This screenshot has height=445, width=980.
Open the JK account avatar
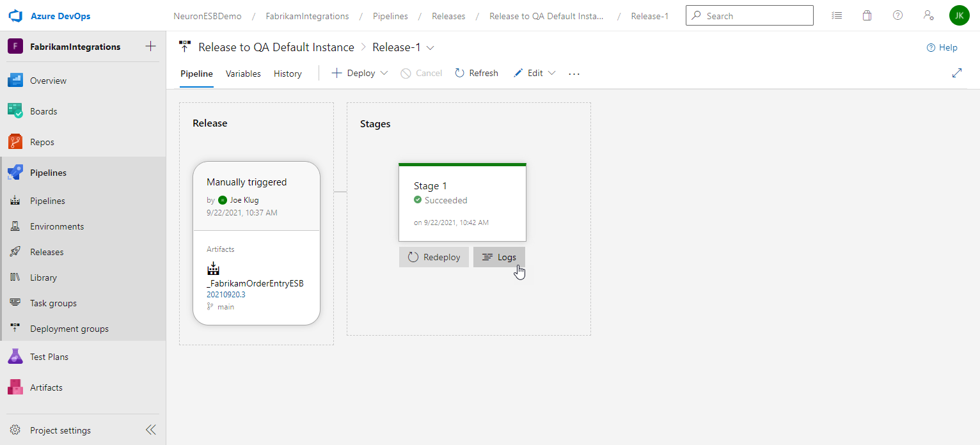(x=960, y=15)
